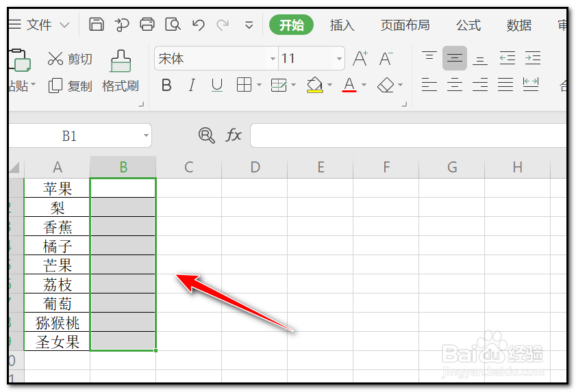Align text to top
The width and height of the screenshot is (576, 392).
click(x=429, y=57)
